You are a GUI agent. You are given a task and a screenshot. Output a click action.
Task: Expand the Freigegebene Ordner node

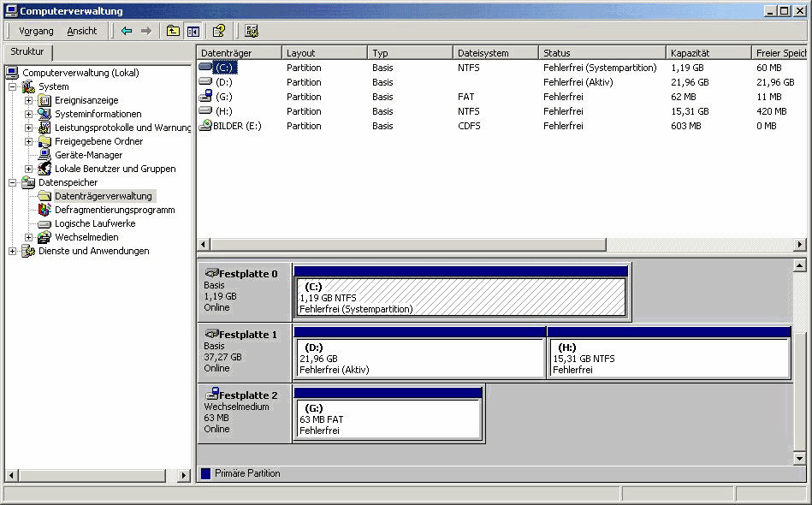coord(28,141)
